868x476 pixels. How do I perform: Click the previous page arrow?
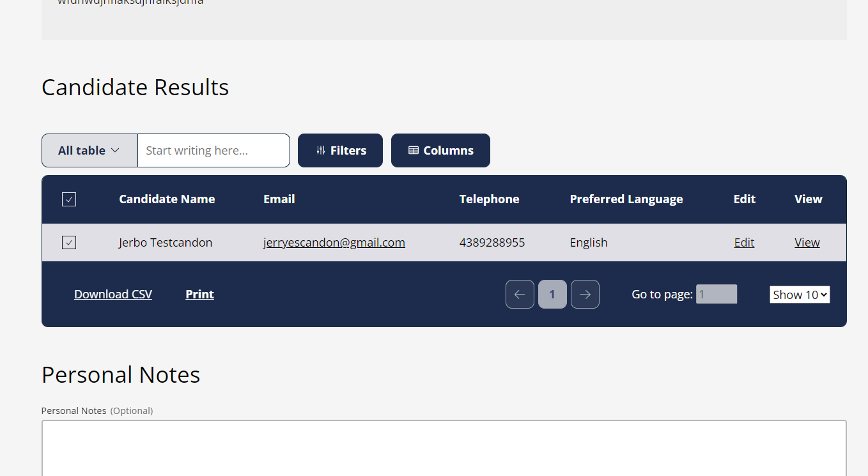click(520, 294)
